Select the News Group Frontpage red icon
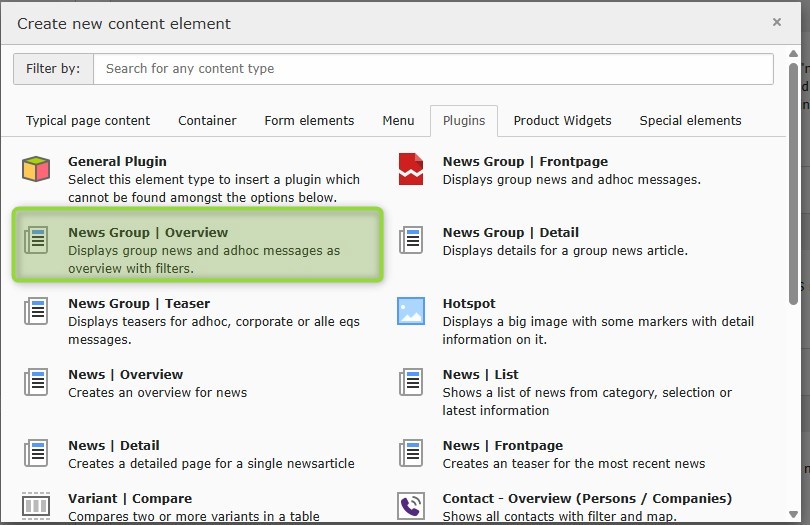The width and height of the screenshot is (810, 525). 411,169
